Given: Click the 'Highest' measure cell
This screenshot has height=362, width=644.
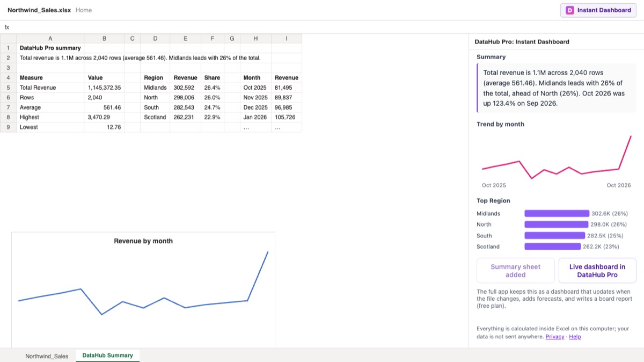Looking at the screenshot, I should tap(50, 117).
